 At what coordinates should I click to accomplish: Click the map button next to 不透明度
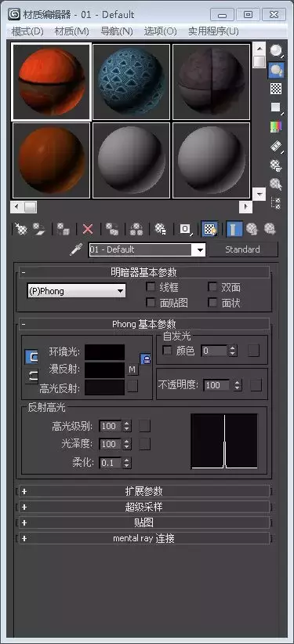(256, 385)
